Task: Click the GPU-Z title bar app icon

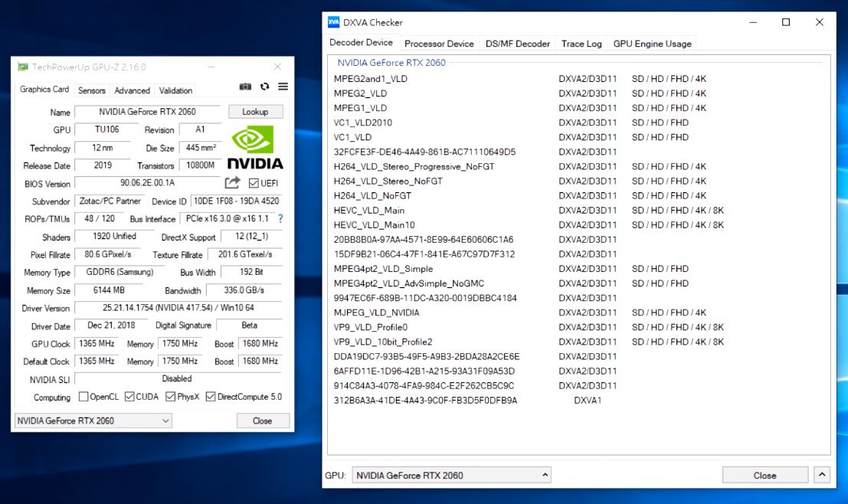Action: pyautogui.click(x=23, y=67)
